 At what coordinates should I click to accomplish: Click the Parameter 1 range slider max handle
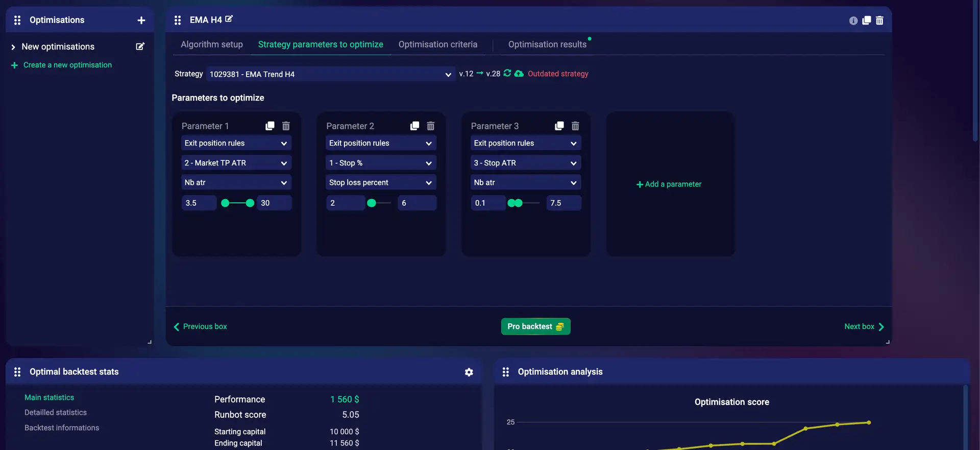[250, 203]
